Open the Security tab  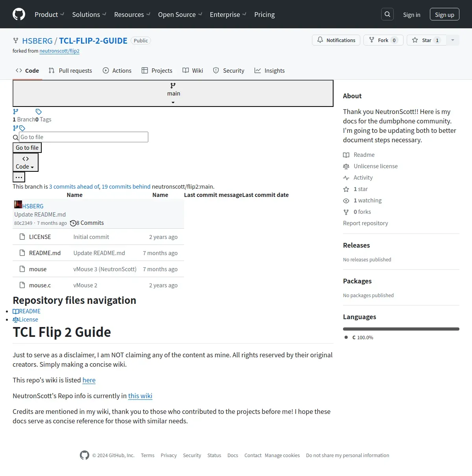[x=229, y=71]
